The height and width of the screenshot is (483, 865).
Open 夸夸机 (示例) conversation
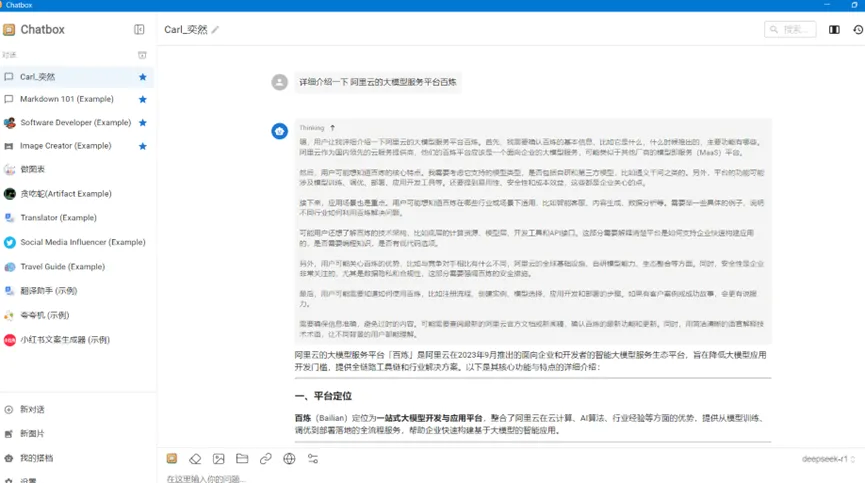click(x=77, y=315)
